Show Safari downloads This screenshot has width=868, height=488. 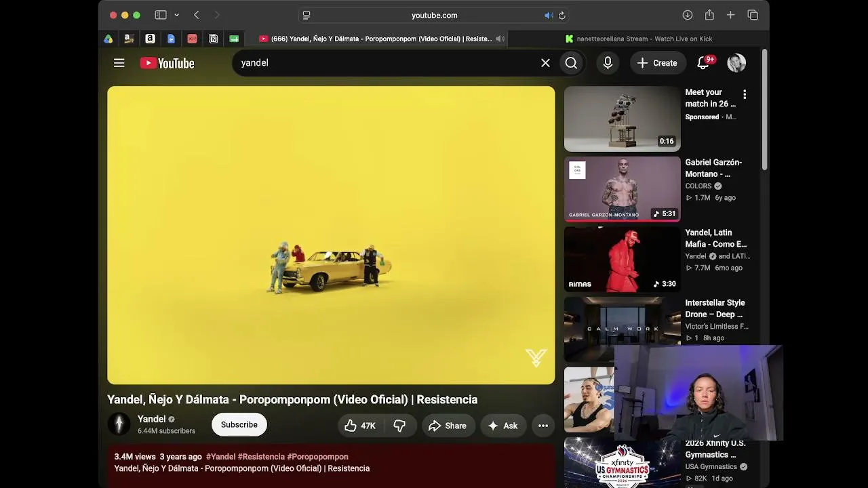tap(688, 15)
